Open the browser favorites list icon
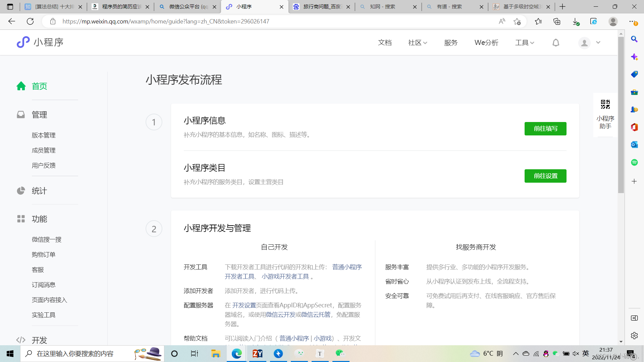This screenshot has width=644, height=362. 538,21
